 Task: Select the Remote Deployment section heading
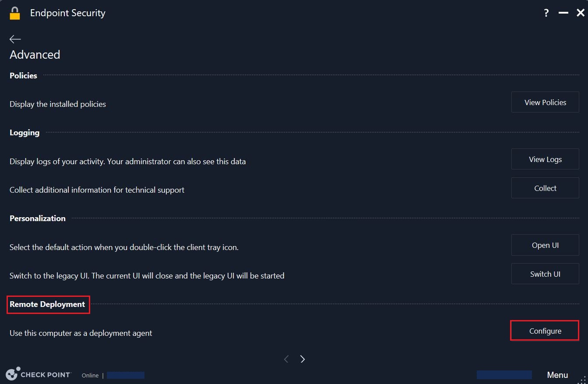coord(47,304)
